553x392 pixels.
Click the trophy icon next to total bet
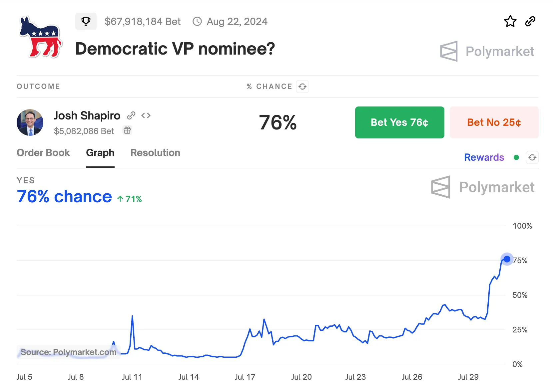(x=86, y=21)
